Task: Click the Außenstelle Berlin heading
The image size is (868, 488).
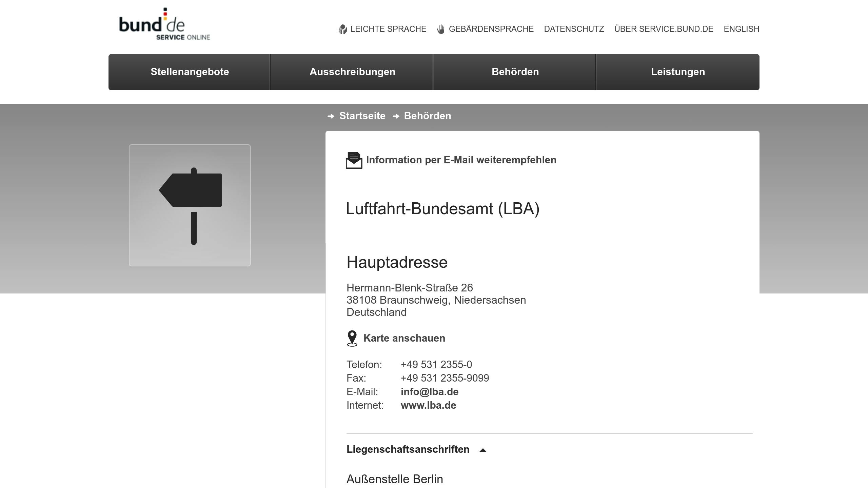Action: coord(395,479)
